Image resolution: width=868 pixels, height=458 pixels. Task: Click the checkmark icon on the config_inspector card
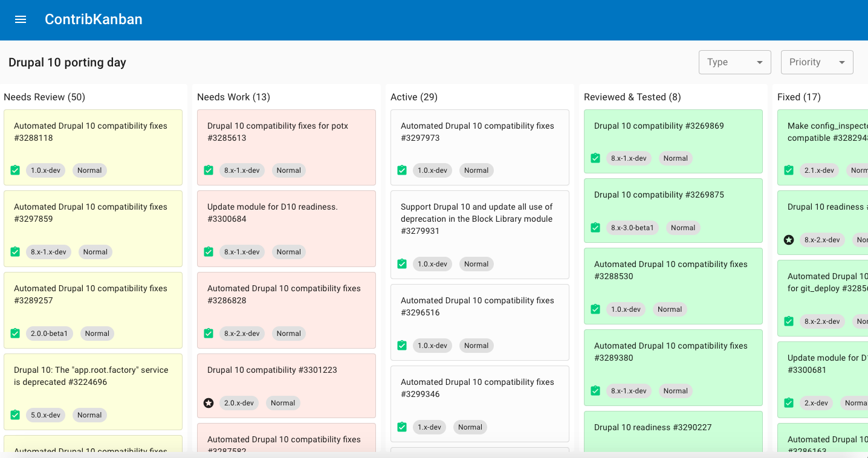click(x=789, y=170)
